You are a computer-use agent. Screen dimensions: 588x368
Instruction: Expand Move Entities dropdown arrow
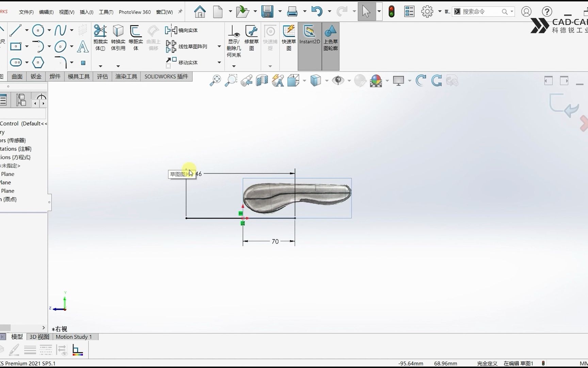[x=219, y=62]
